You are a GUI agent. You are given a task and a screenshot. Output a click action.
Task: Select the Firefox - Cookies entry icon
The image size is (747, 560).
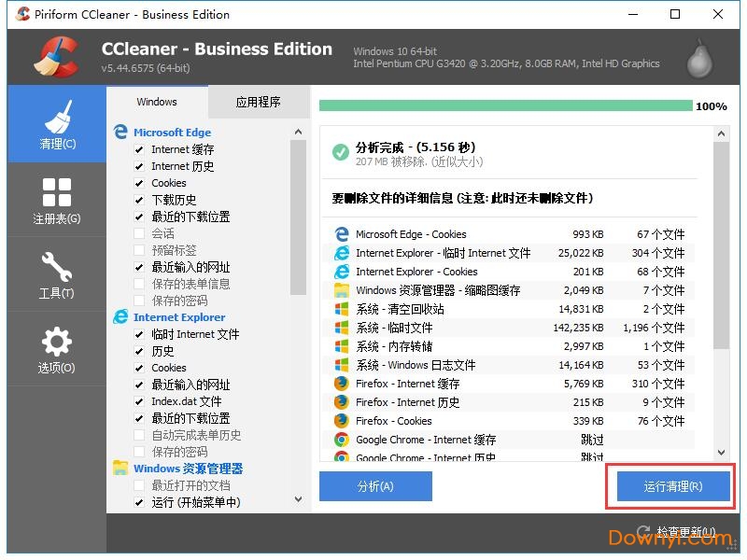[342, 421]
